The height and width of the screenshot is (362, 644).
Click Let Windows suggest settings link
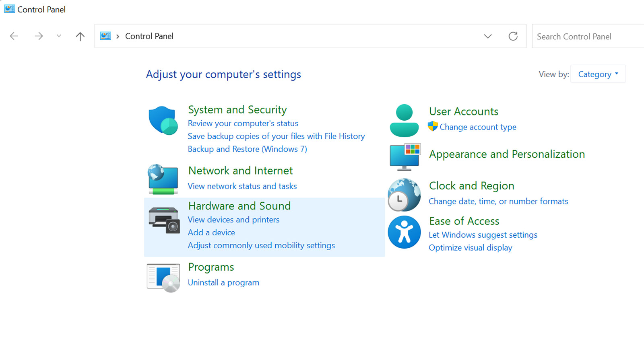point(483,235)
